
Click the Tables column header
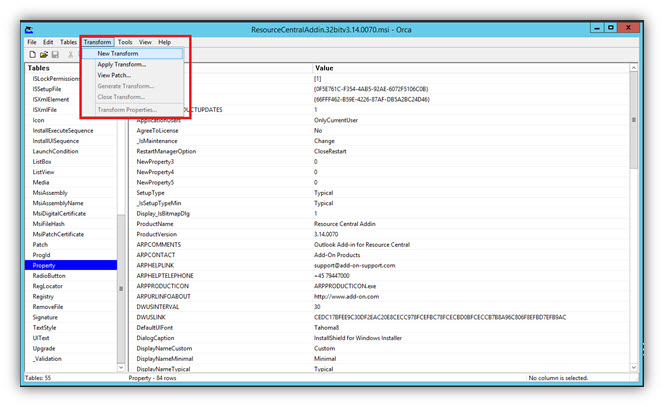39,68
